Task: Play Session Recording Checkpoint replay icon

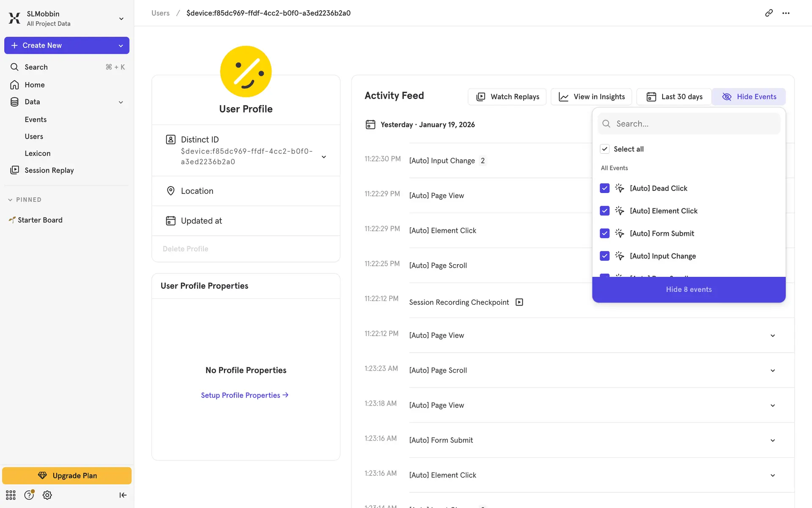Action: [x=519, y=302]
